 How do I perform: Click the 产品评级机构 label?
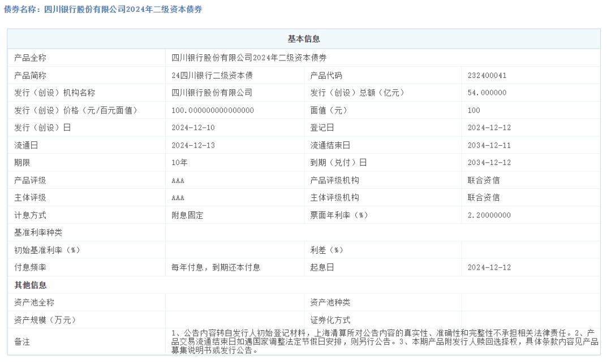pyautogui.click(x=335, y=181)
